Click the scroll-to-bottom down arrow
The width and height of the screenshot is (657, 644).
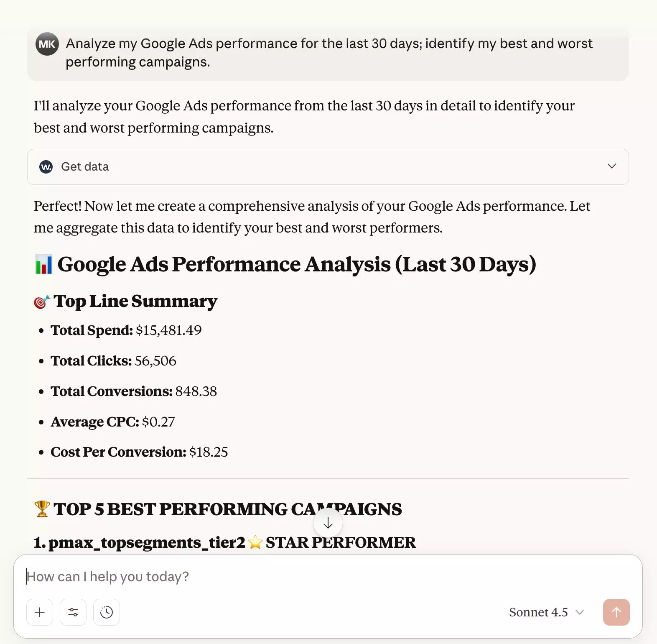(x=328, y=523)
